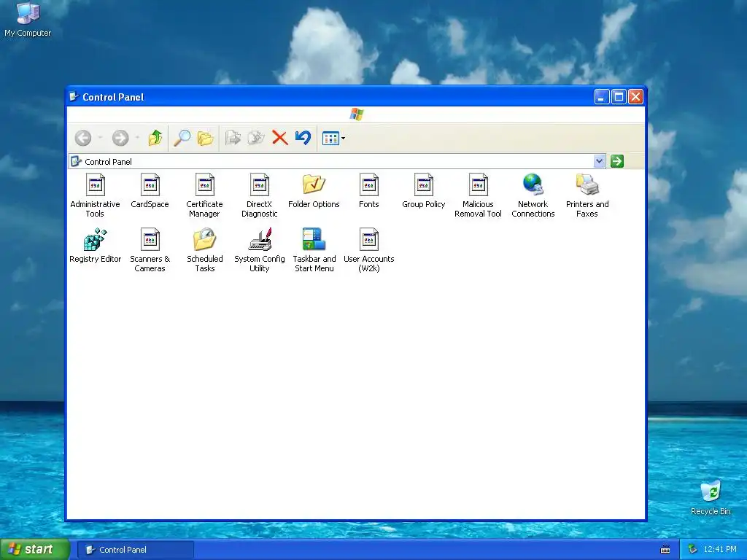The height and width of the screenshot is (560, 747).
Task: Open the Views dropdown menu
Action: pyautogui.click(x=333, y=138)
